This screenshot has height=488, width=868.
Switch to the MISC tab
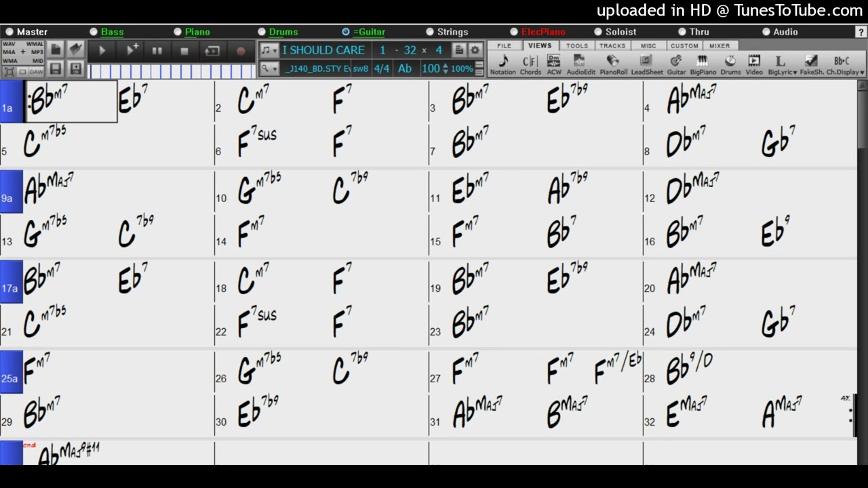tap(648, 46)
